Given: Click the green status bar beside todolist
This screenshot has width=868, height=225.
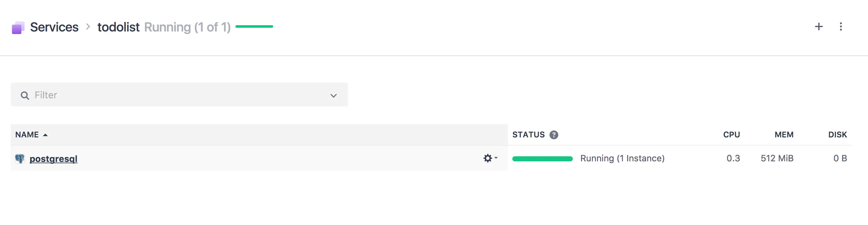Looking at the screenshot, I should click(254, 26).
